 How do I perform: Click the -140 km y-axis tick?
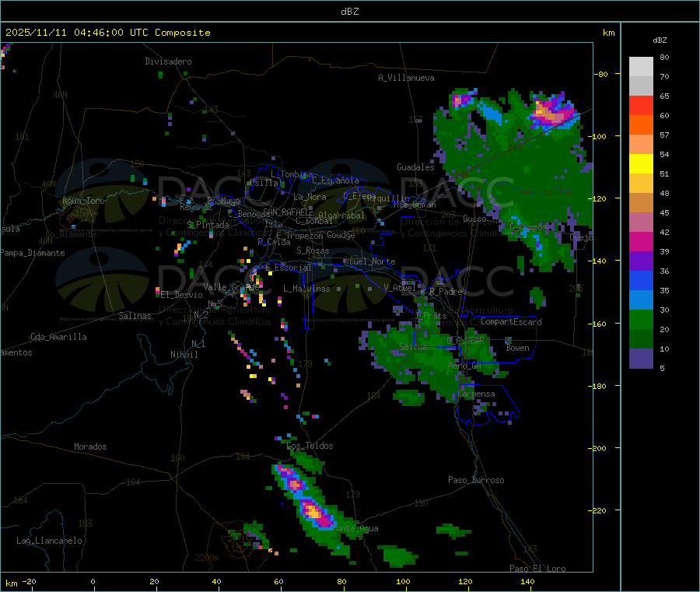point(599,261)
